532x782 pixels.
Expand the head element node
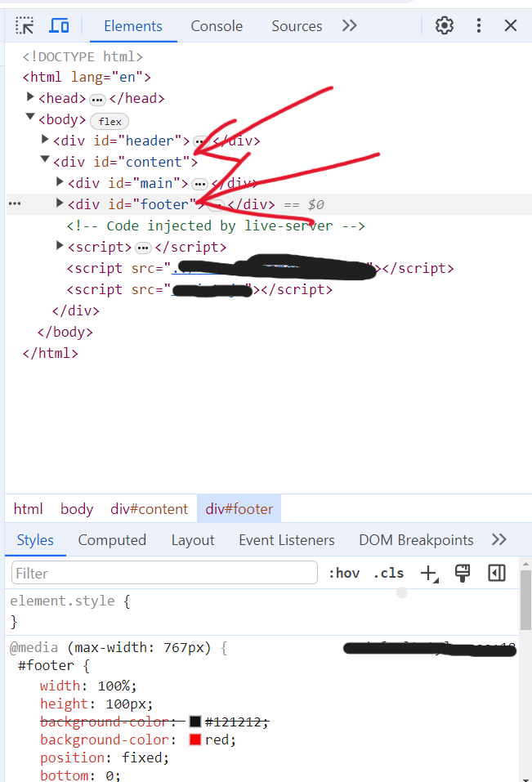pos(30,96)
